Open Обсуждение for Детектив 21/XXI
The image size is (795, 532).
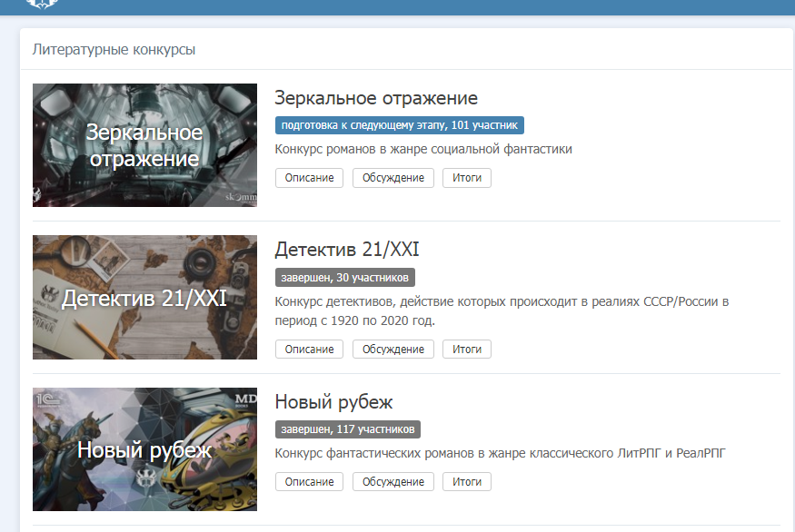point(393,350)
